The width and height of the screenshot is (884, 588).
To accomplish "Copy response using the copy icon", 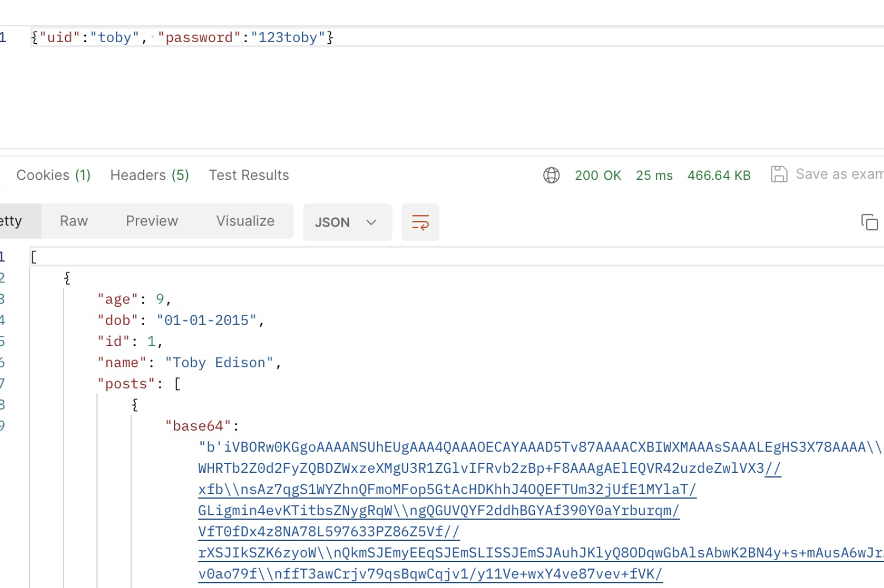I will click(x=870, y=222).
